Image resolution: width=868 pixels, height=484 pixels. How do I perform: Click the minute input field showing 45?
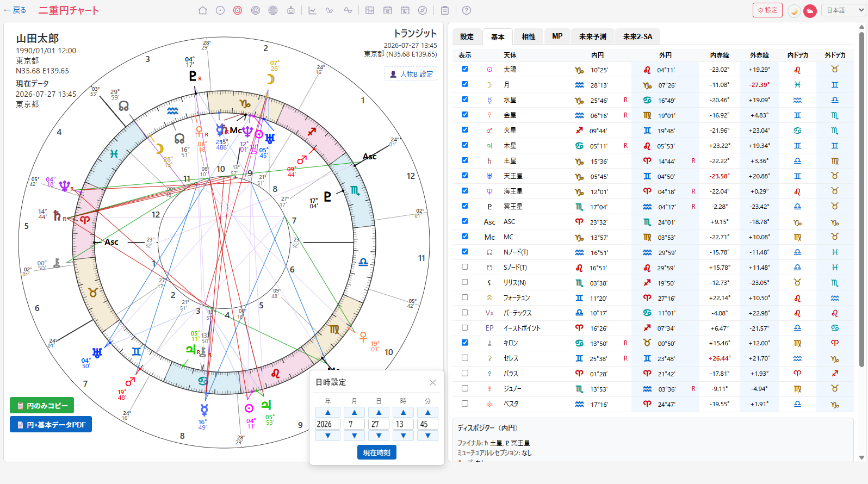tap(427, 424)
